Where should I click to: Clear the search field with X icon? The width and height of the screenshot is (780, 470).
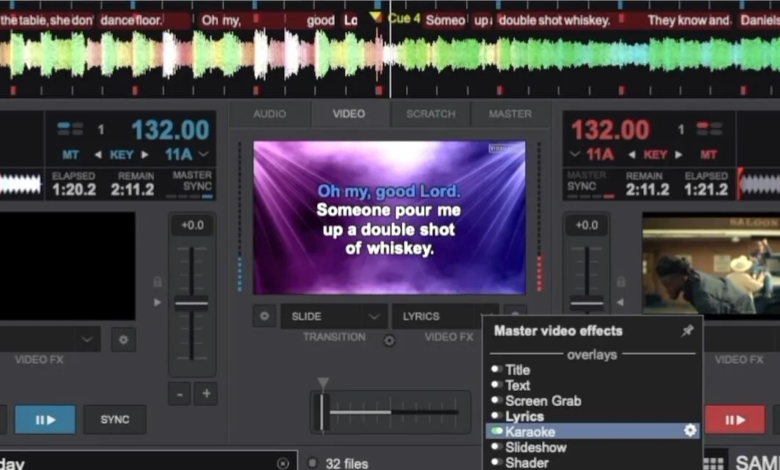(283, 463)
